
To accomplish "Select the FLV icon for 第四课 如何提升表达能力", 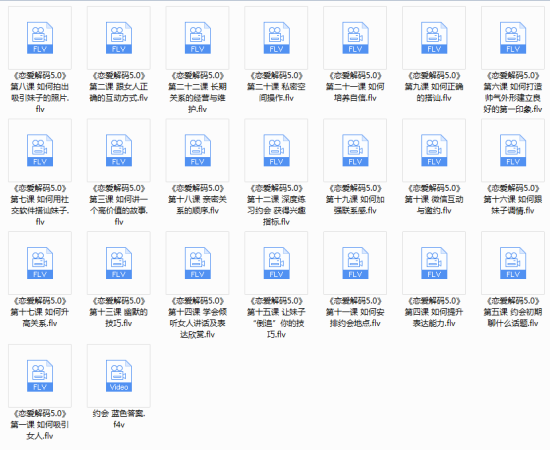I will pos(434,263).
